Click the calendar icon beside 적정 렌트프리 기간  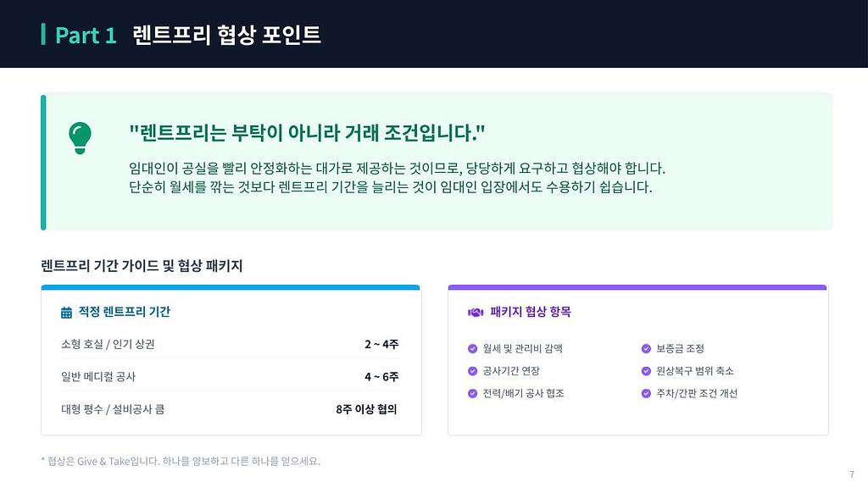click(67, 313)
